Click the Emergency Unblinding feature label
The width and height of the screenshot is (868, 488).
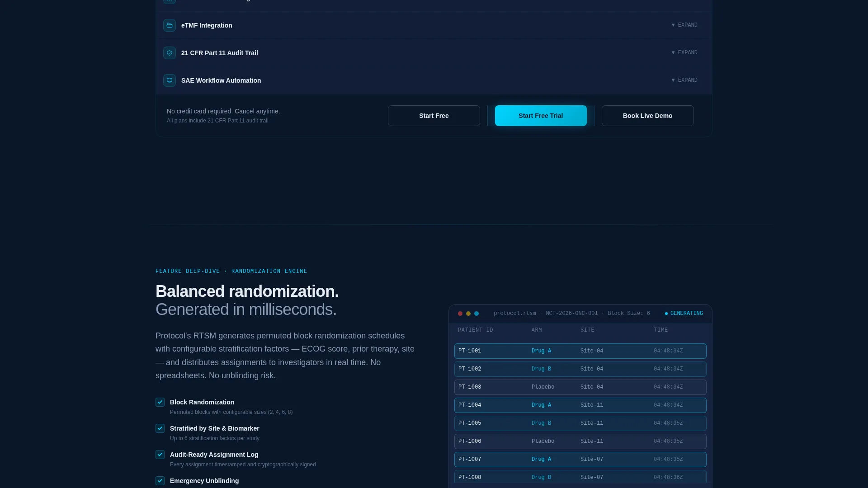[x=204, y=481]
